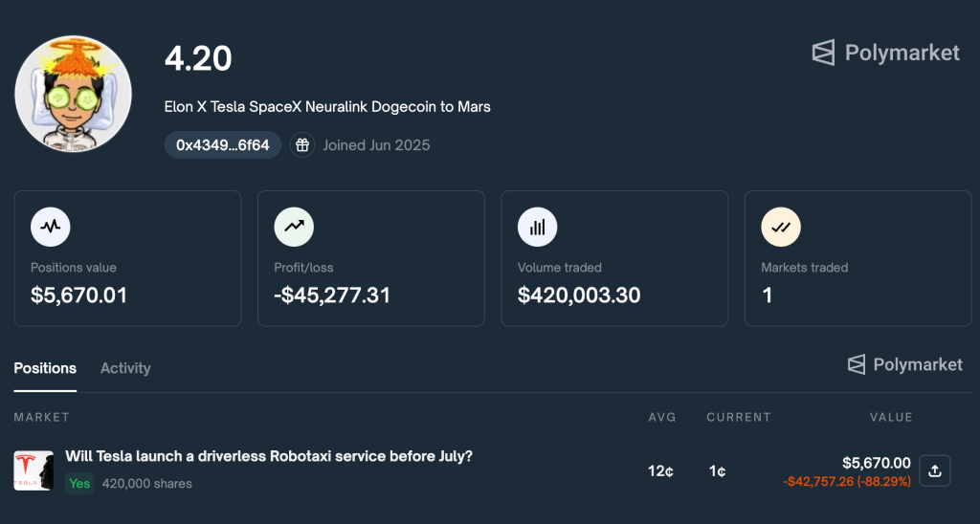Click the Polymarket logo in top right
The image size is (980, 524).
885,53
